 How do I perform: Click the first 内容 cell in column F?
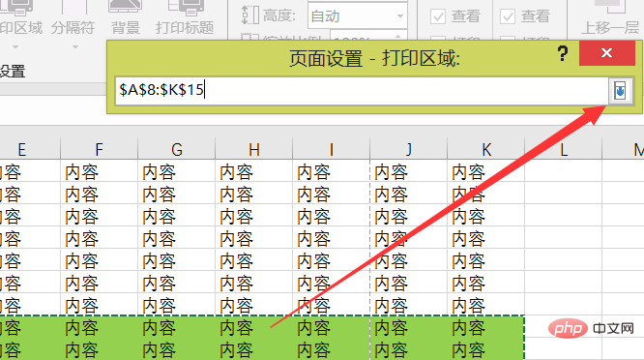pyautogui.click(x=99, y=171)
